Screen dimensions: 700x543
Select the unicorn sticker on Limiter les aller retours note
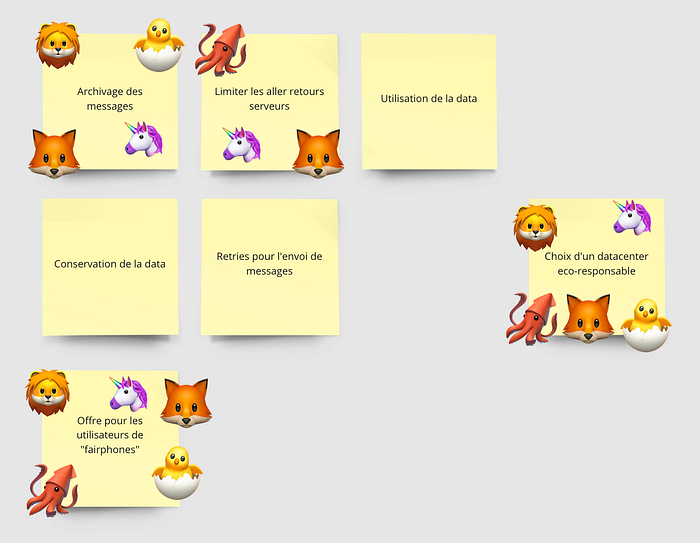[x=242, y=144]
